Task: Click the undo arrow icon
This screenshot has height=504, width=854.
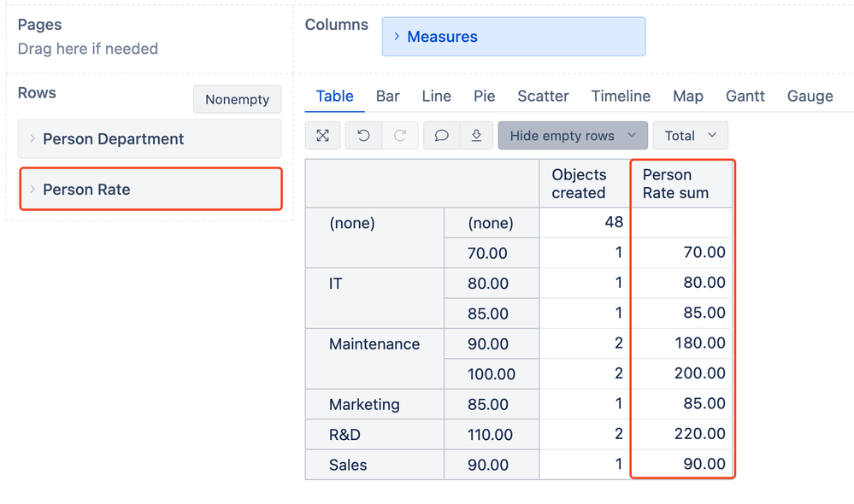Action: (363, 136)
